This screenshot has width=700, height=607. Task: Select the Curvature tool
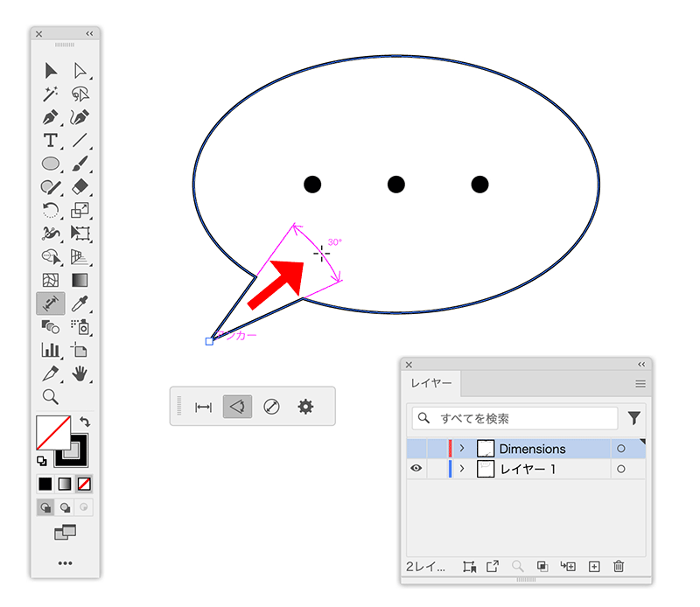(80, 117)
